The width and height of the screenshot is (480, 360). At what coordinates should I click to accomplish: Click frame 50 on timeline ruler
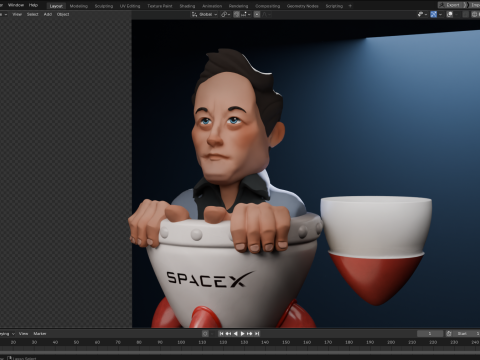coord(76,342)
